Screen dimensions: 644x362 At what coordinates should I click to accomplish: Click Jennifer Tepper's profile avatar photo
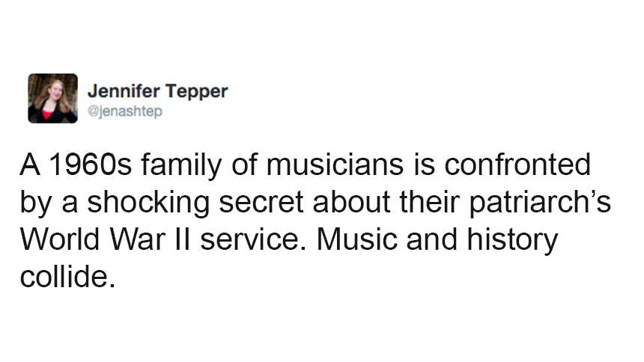tap(52, 98)
